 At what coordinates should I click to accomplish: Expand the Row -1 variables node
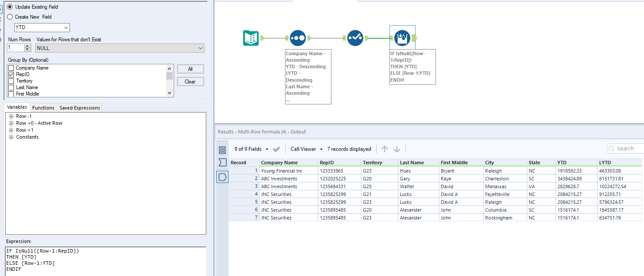tap(11, 116)
